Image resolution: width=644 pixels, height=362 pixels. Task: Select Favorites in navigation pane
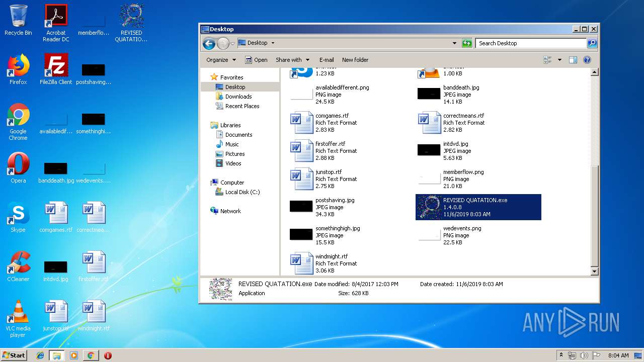231,77
